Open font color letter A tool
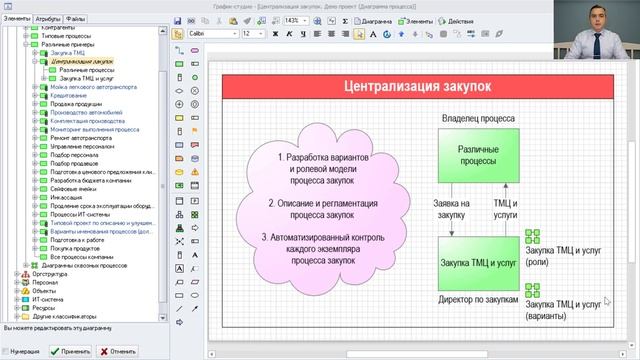Viewport: 640px width, 360px height. tap(373, 34)
